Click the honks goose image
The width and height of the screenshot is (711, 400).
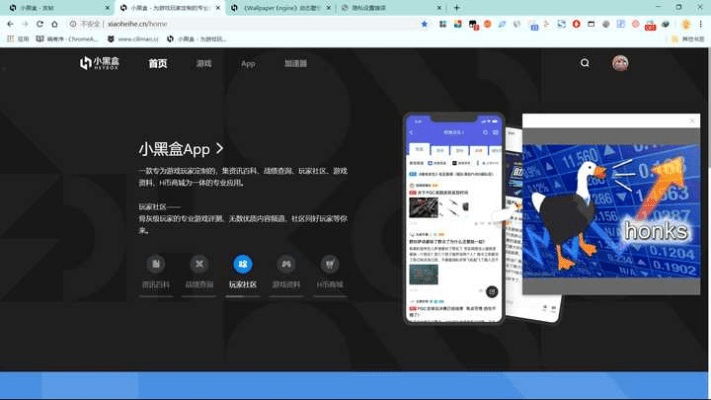(x=611, y=211)
